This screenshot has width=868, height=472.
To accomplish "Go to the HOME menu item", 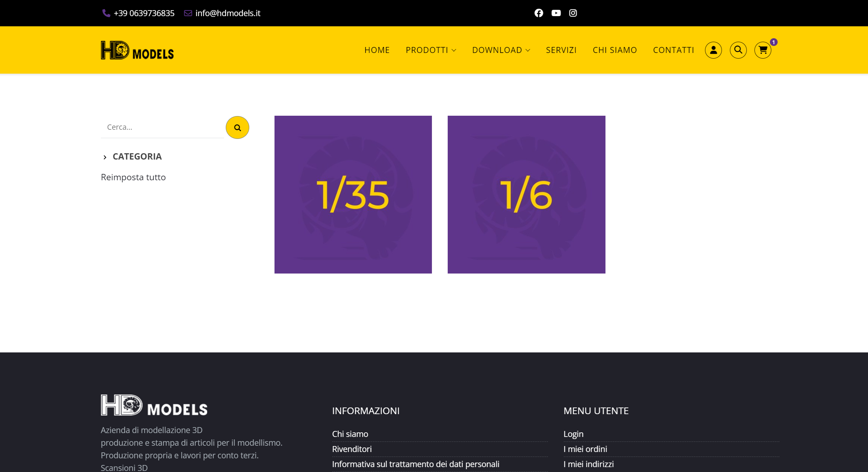I will point(377,50).
